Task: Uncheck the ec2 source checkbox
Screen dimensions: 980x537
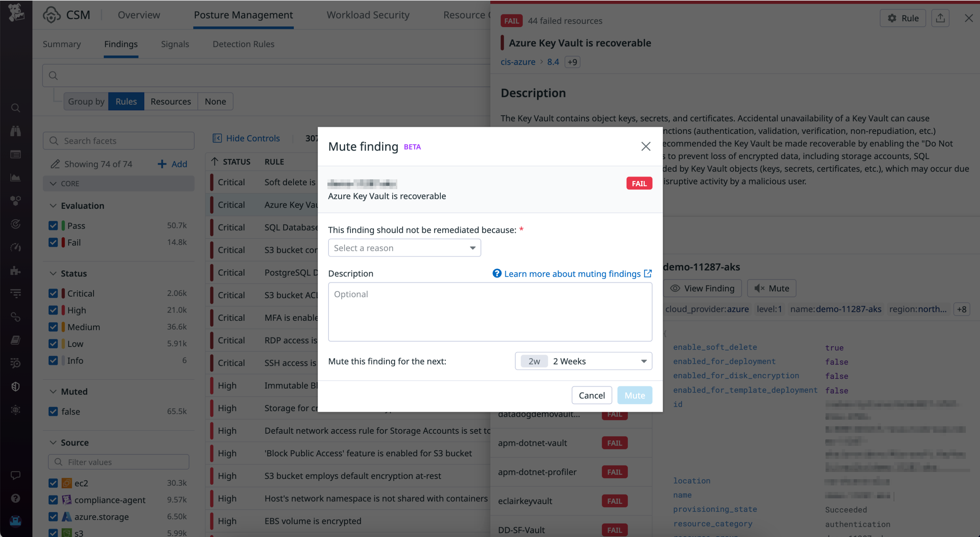Action: (x=53, y=483)
